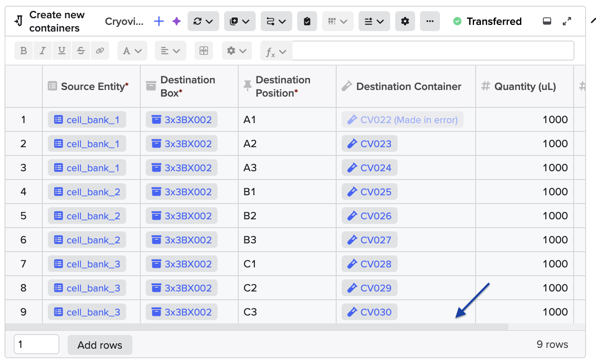Toggle underline formatting
The height and width of the screenshot is (364, 596).
click(x=62, y=51)
